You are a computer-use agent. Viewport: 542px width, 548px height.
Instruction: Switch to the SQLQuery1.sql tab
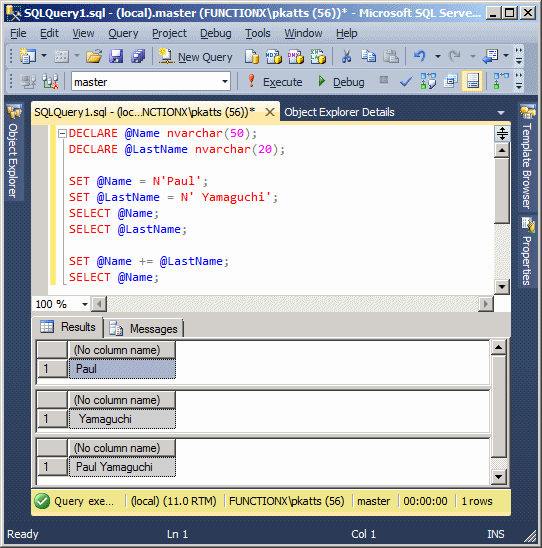[x=145, y=112]
